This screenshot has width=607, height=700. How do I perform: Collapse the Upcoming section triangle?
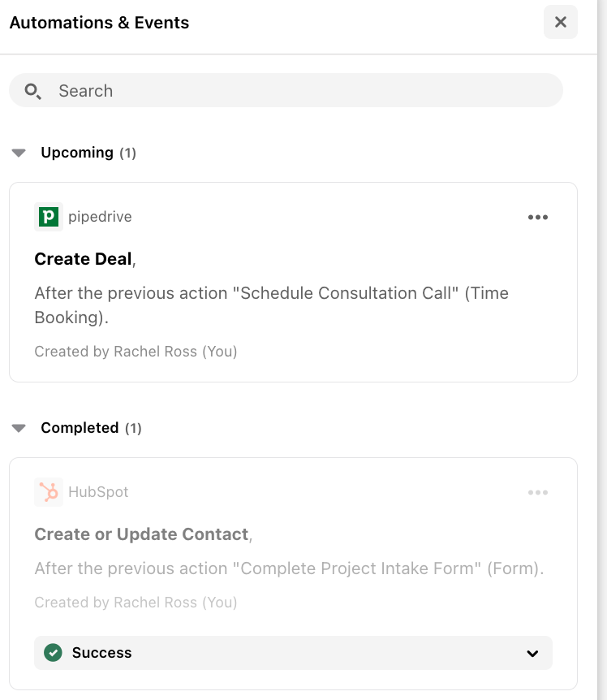click(x=19, y=153)
